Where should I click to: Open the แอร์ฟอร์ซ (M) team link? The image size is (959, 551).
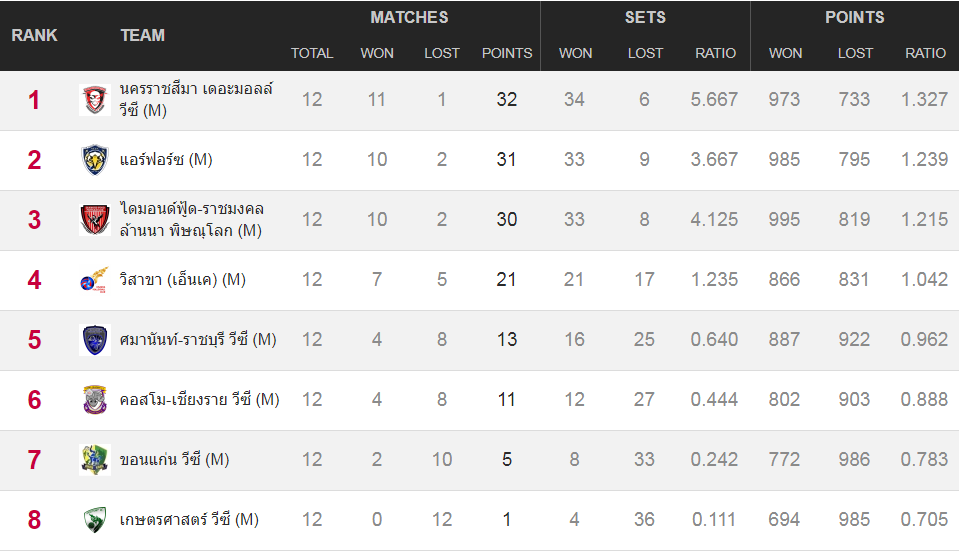[x=166, y=160]
